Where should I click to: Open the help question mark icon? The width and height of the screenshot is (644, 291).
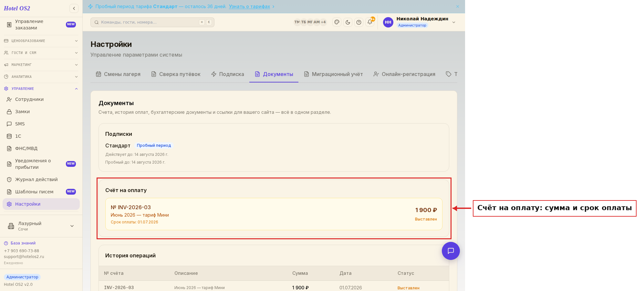click(x=359, y=22)
